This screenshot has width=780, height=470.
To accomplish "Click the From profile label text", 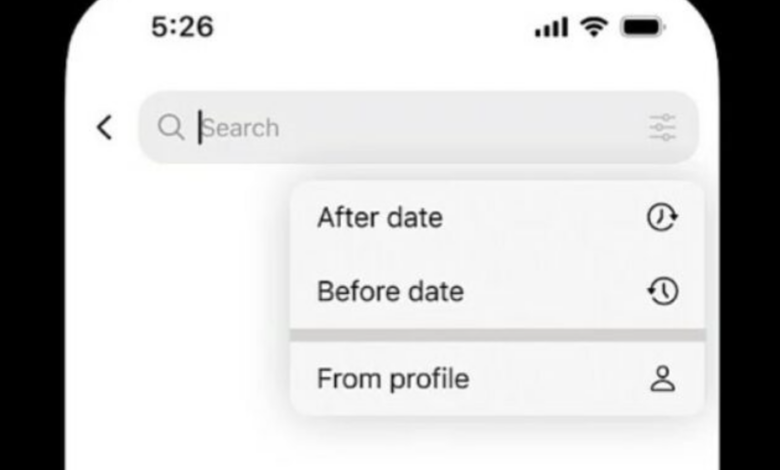I will [x=393, y=379].
